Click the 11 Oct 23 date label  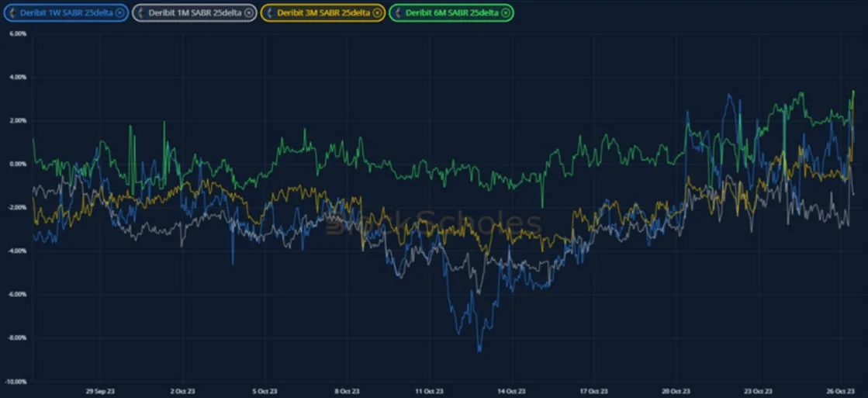pyautogui.click(x=430, y=391)
